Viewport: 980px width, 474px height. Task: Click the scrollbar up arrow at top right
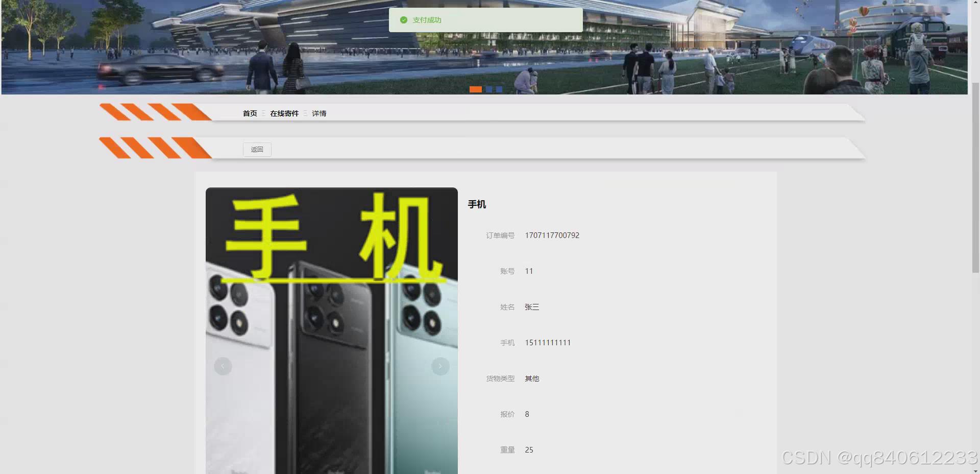[976, 3]
